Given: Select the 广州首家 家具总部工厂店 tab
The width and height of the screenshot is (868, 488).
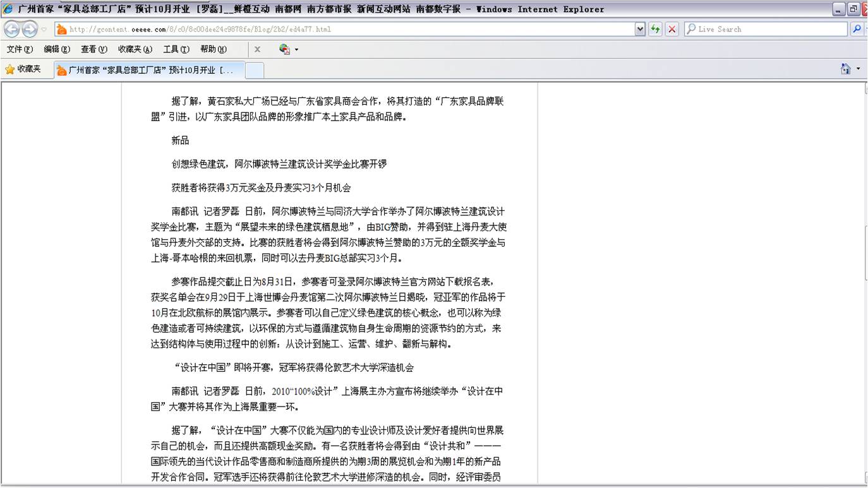Looking at the screenshot, I should tap(147, 70).
